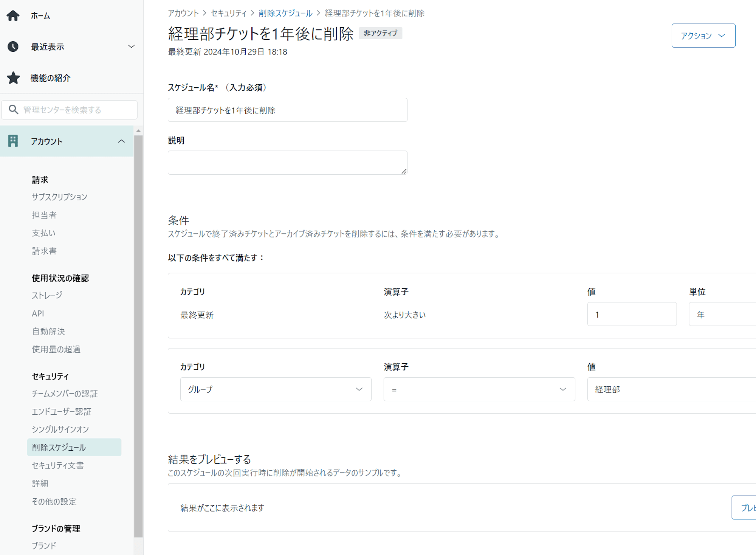Viewport: 756px width, 555px height.
Task: Open 支払い in sidebar
Action: 43,233
